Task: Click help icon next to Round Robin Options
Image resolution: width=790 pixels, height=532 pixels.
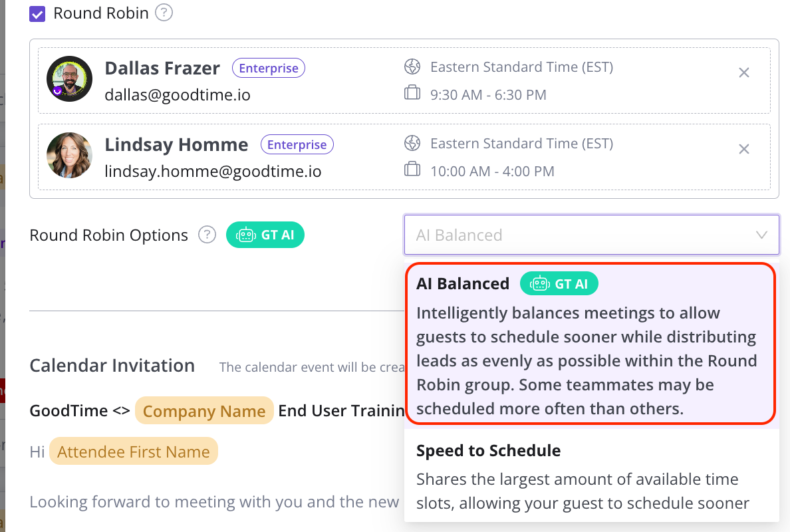Action: pyautogui.click(x=207, y=235)
